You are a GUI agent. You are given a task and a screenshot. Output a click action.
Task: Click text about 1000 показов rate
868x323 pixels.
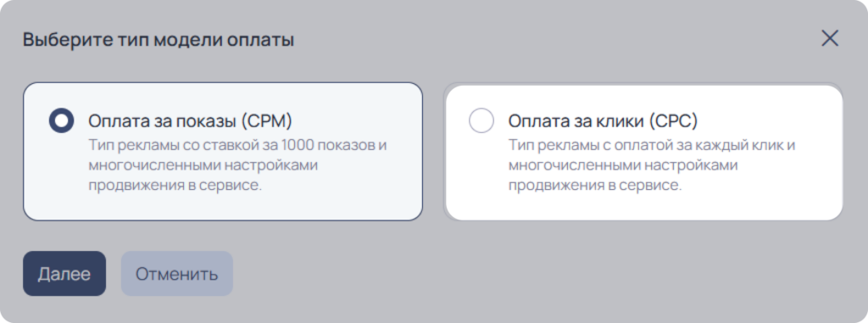pyautogui.click(x=238, y=145)
